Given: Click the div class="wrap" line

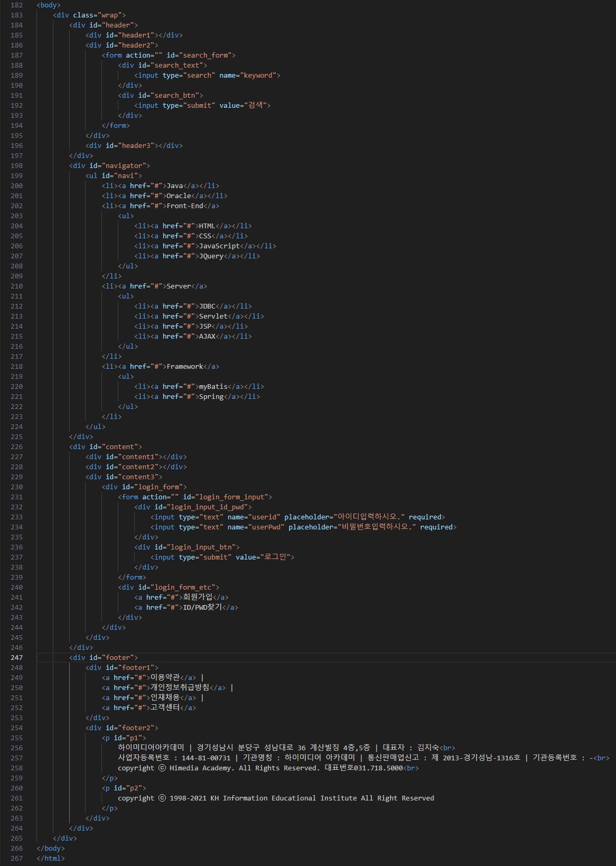Looking at the screenshot, I should 89,15.
